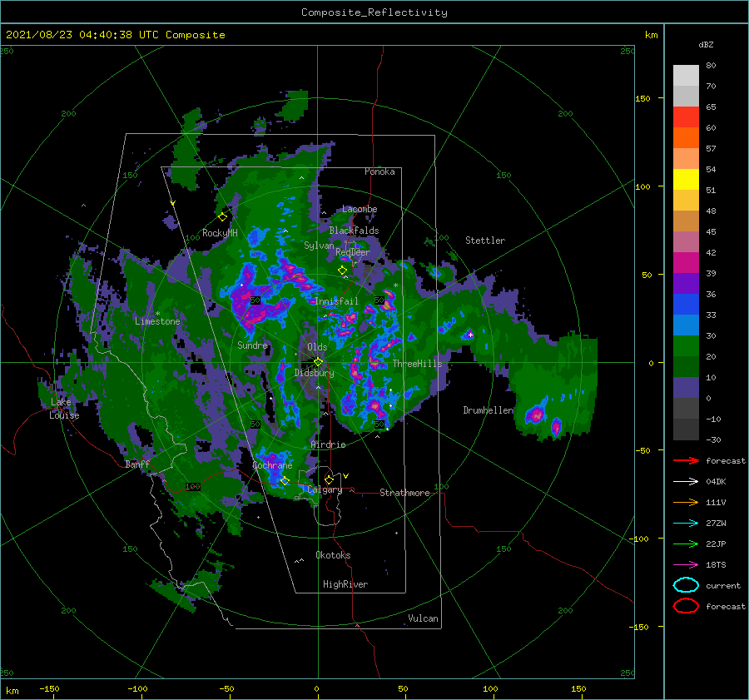
Task: Select the magenta 42-39 dBZ swatch
Action: pyautogui.click(x=686, y=263)
